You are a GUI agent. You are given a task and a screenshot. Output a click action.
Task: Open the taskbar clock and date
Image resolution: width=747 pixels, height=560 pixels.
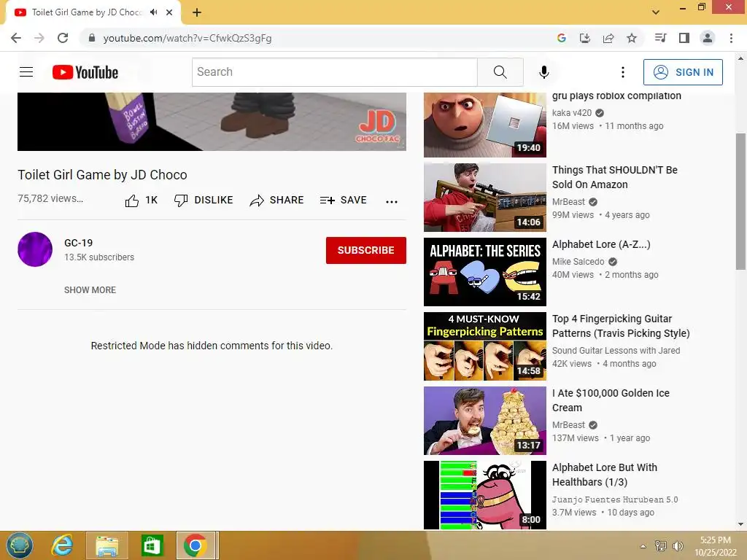[x=715, y=546]
